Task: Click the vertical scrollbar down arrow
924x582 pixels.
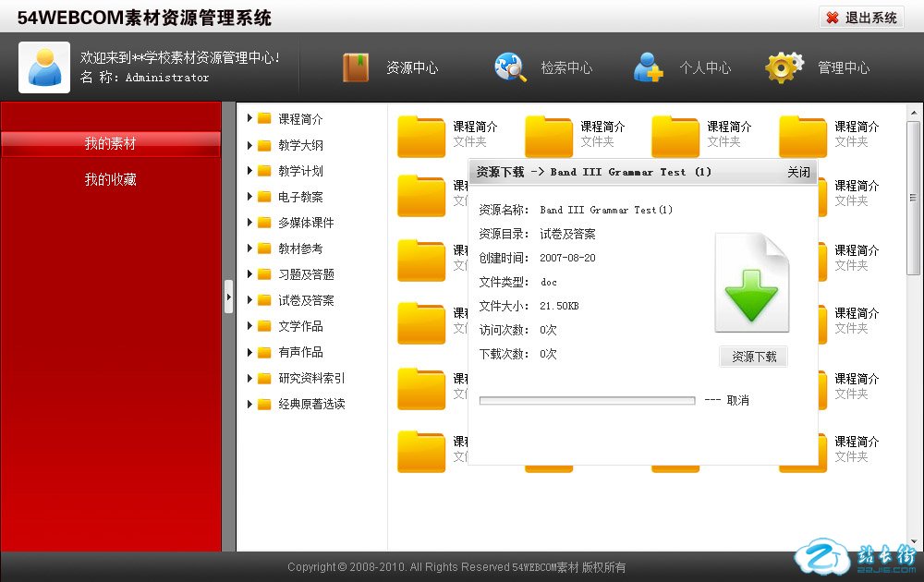Action: (x=913, y=542)
